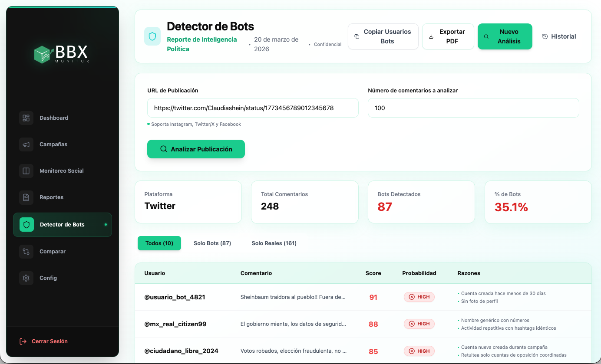Start a Nuevo Análisis
The image size is (601, 364).
[x=505, y=36]
